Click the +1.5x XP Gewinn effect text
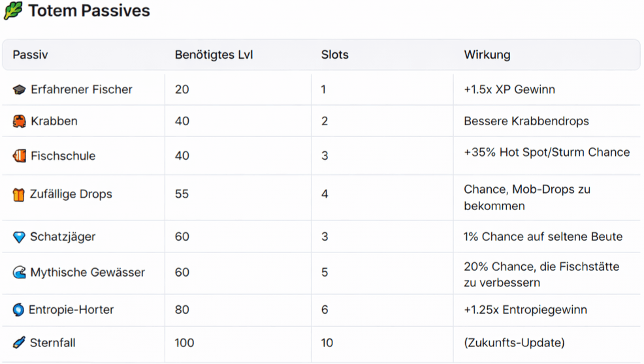644x364 pixels. tap(509, 89)
